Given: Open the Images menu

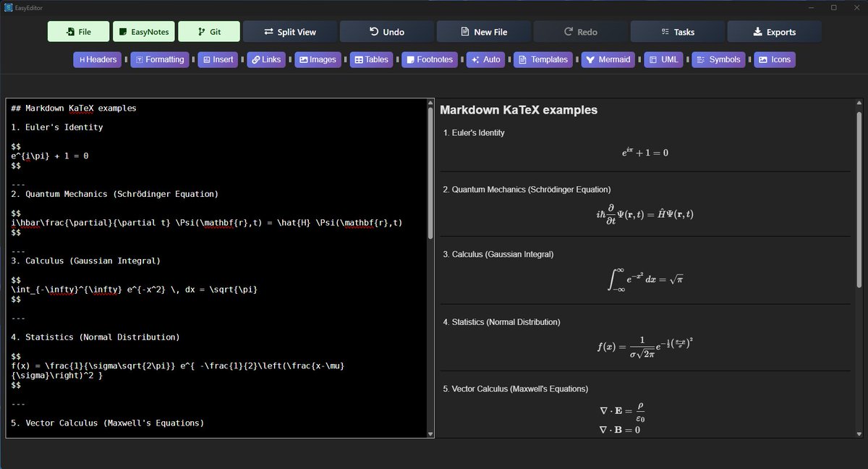Looking at the screenshot, I should pos(318,59).
